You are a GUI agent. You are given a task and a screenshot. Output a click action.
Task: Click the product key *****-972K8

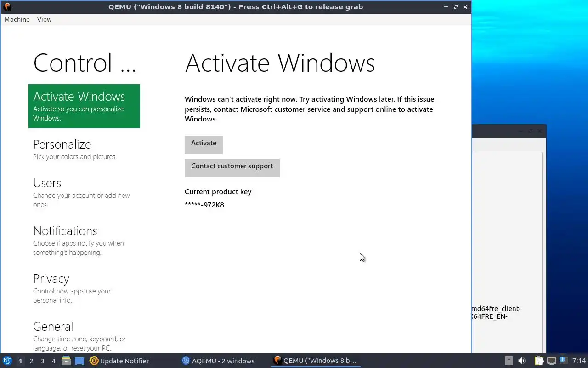point(204,205)
